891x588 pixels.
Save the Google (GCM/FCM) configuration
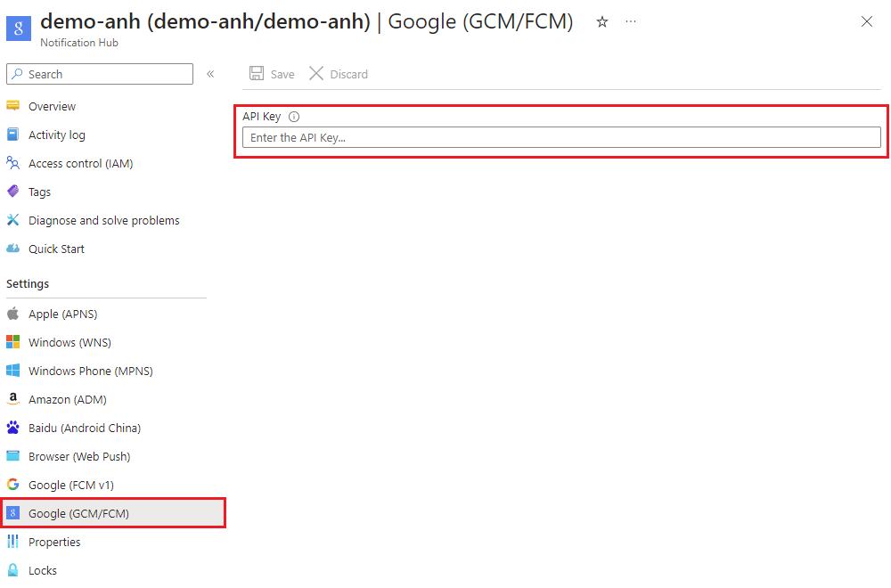[271, 74]
